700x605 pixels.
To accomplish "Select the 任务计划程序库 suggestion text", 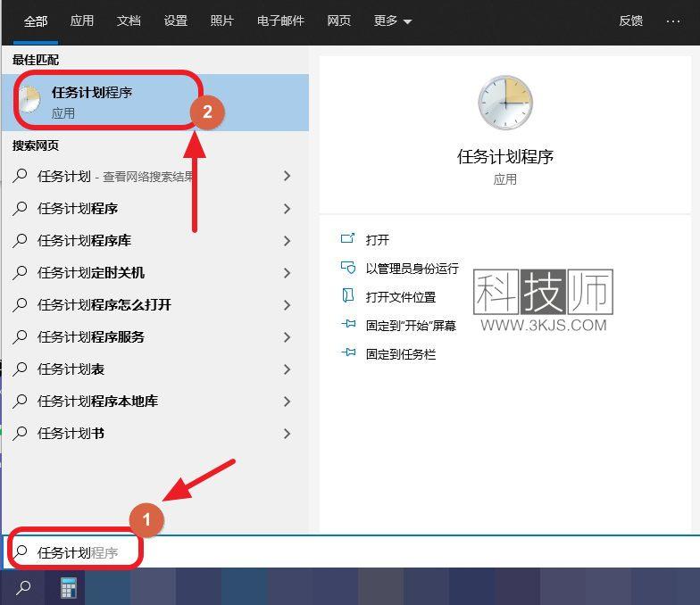I will (84, 241).
